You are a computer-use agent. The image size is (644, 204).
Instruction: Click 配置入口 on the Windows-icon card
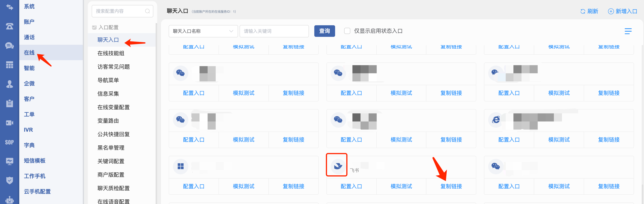point(194,186)
